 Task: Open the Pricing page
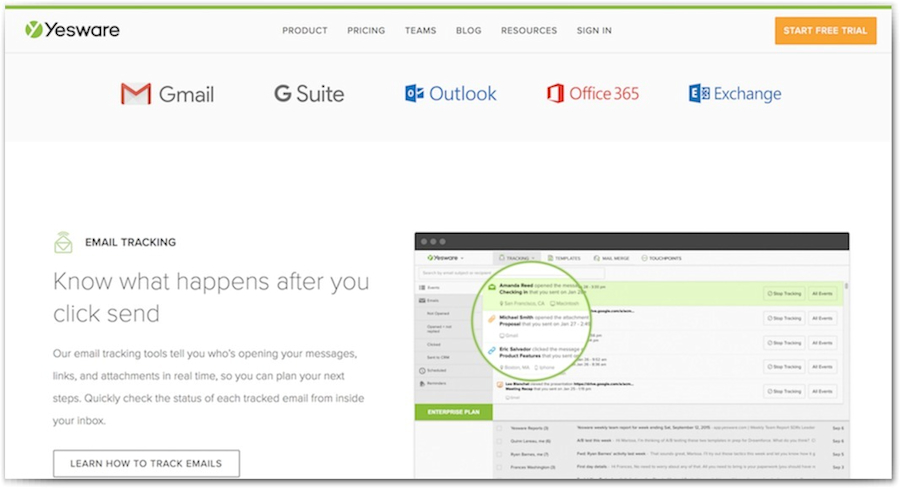click(366, 30)
